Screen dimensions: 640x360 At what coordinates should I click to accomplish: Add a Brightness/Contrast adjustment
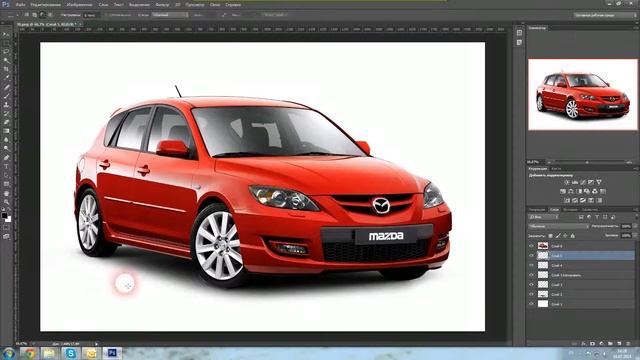(x=567, y=182)
